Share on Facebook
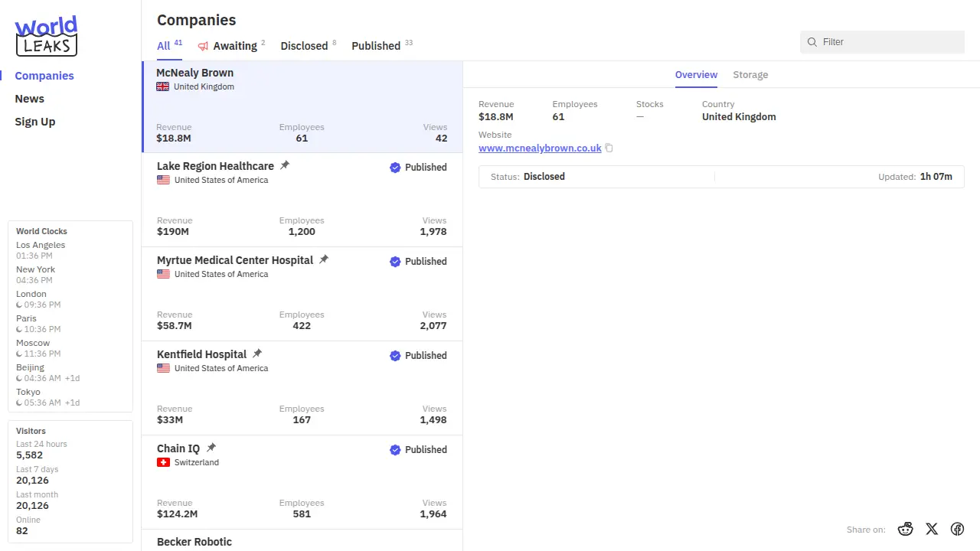The width and height of the screenshot is (980, 551). coord(957,529)
